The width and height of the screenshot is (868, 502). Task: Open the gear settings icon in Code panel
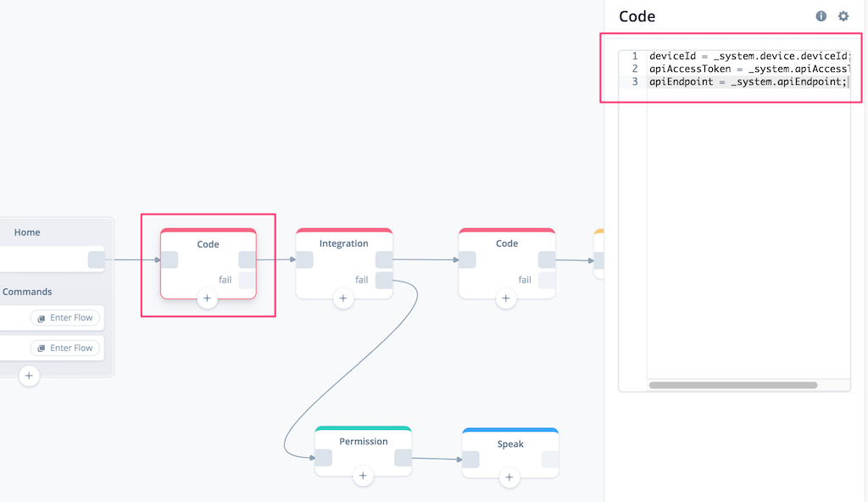(843, 16)
